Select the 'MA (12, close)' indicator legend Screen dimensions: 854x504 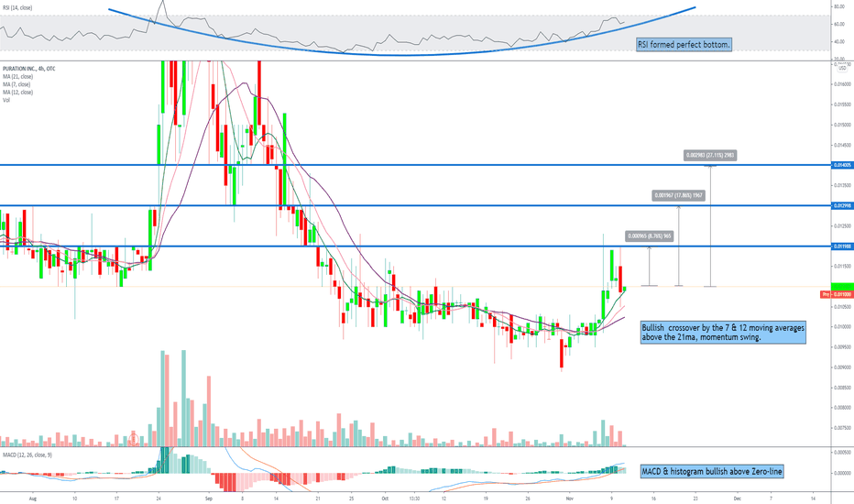coord(18,92)
